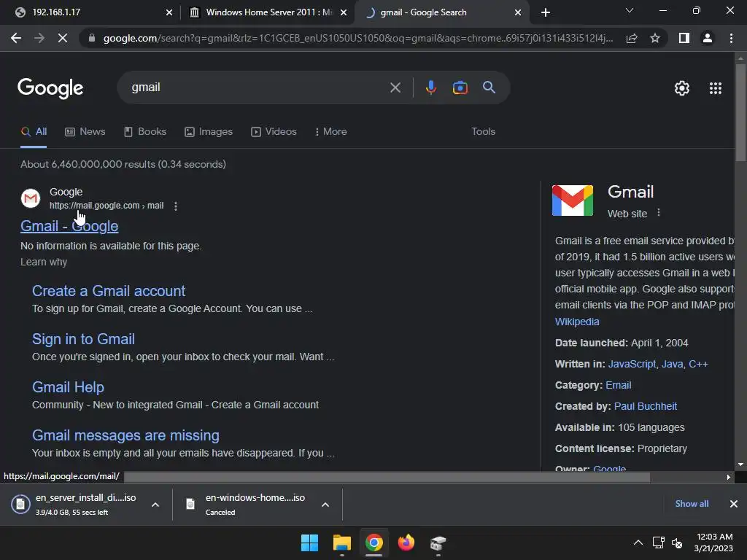Open Wikipedia link in Gmail panel
The height and width of the screenshot is (560, 747).
click(577, 322)
